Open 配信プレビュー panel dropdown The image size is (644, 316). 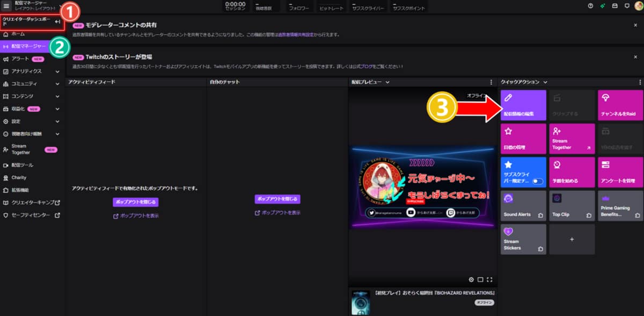(x=387, y=82)
